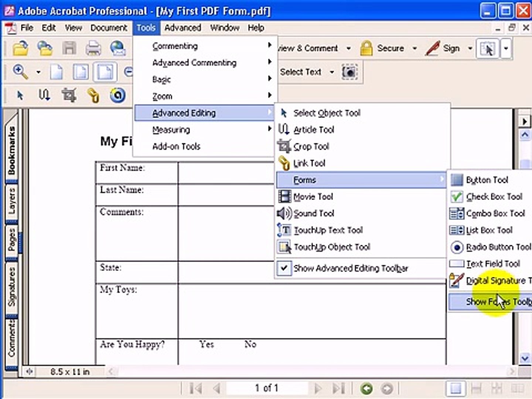Open the Bookmarks side tab
Image resolution: width=532 pixels, height=399 pixels.
[12, 150]
